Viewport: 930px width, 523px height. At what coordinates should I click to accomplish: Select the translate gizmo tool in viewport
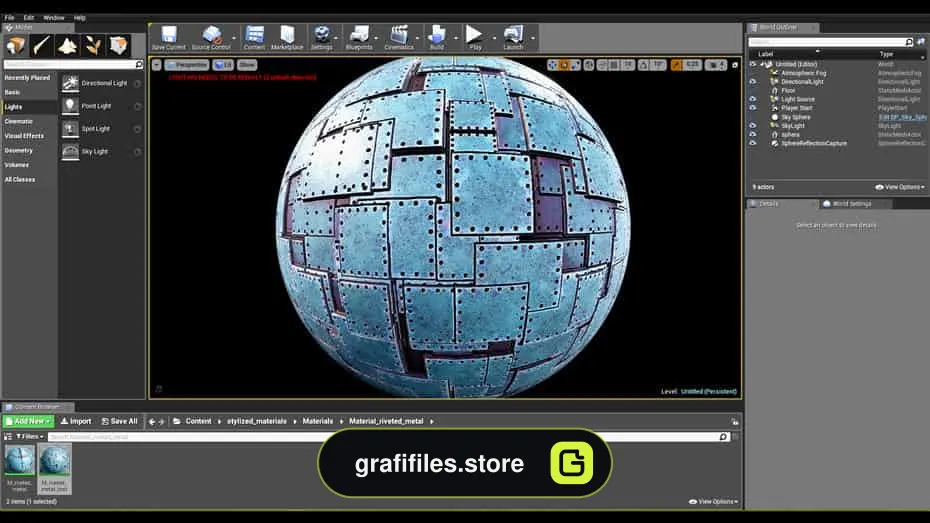tap(552, 65)
